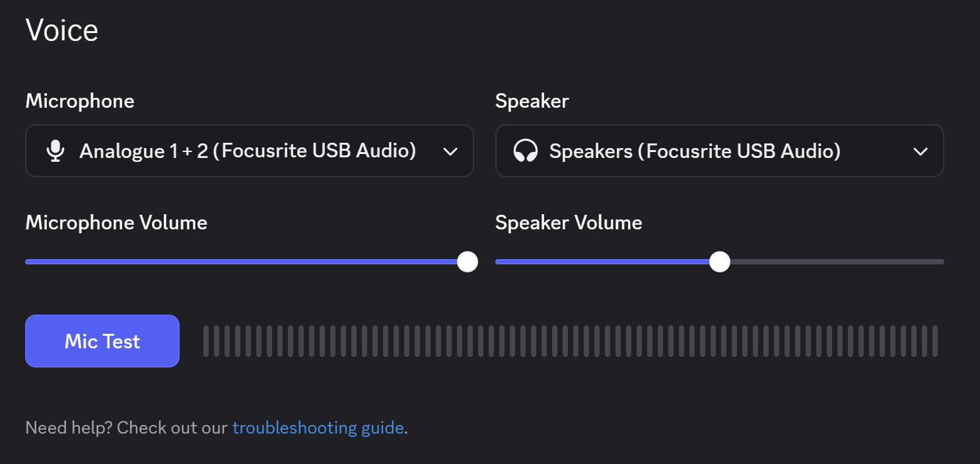Start the Mic Test
Screen dimensions: 980x464
(102, 341)
